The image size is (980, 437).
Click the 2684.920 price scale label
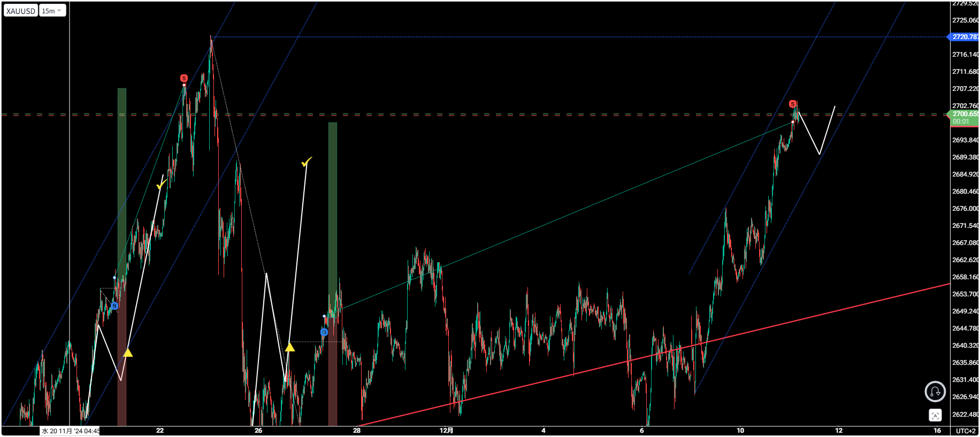click(965, 174)
